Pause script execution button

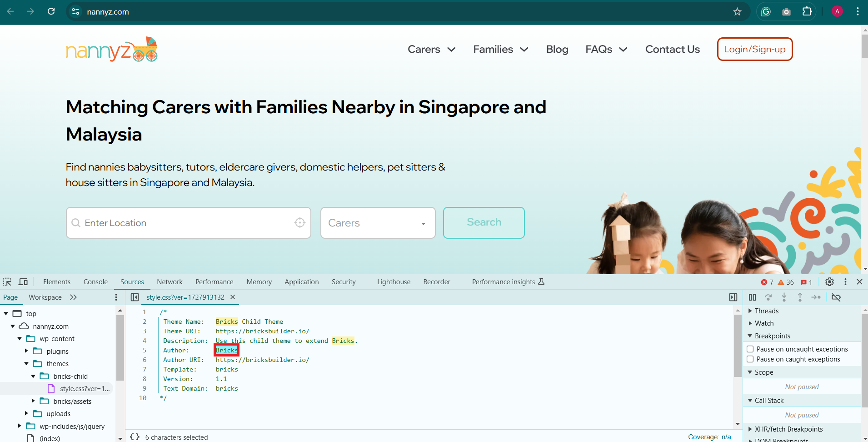point(752,297)
